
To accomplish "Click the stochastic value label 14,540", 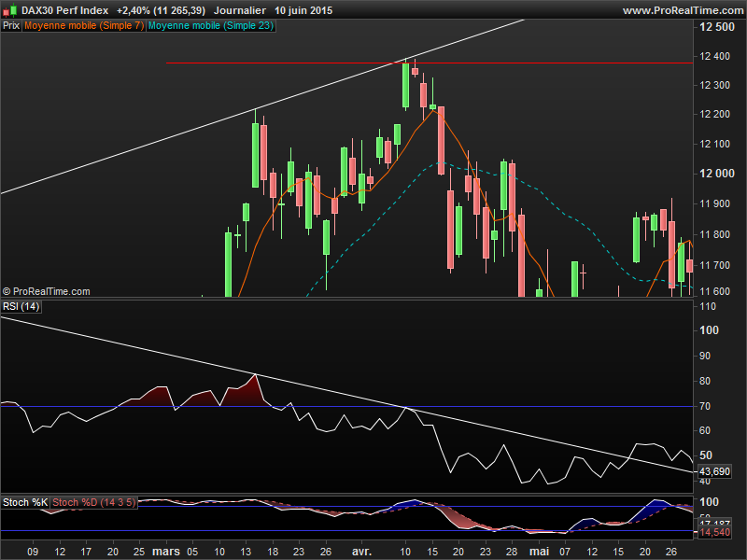I will [x=714, y=532].
